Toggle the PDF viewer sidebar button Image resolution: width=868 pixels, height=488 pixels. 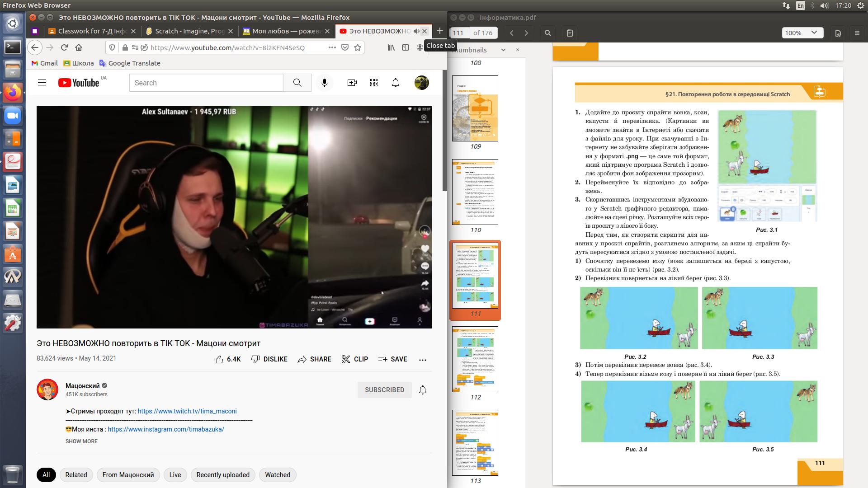570,33
